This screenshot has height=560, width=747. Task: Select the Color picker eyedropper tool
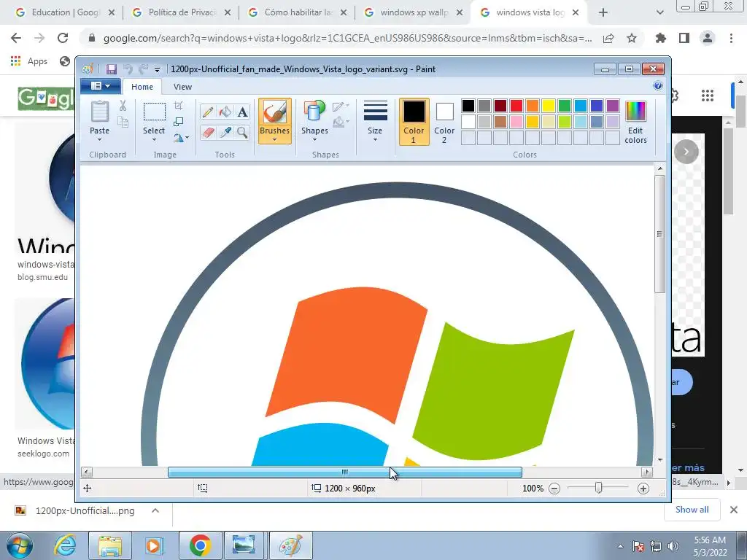(x=225, y=132)
